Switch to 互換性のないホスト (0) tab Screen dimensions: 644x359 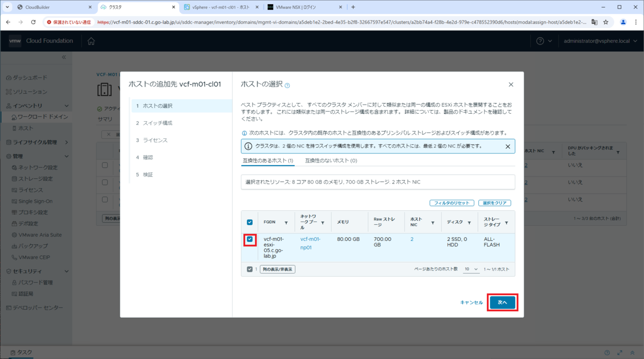331,160
